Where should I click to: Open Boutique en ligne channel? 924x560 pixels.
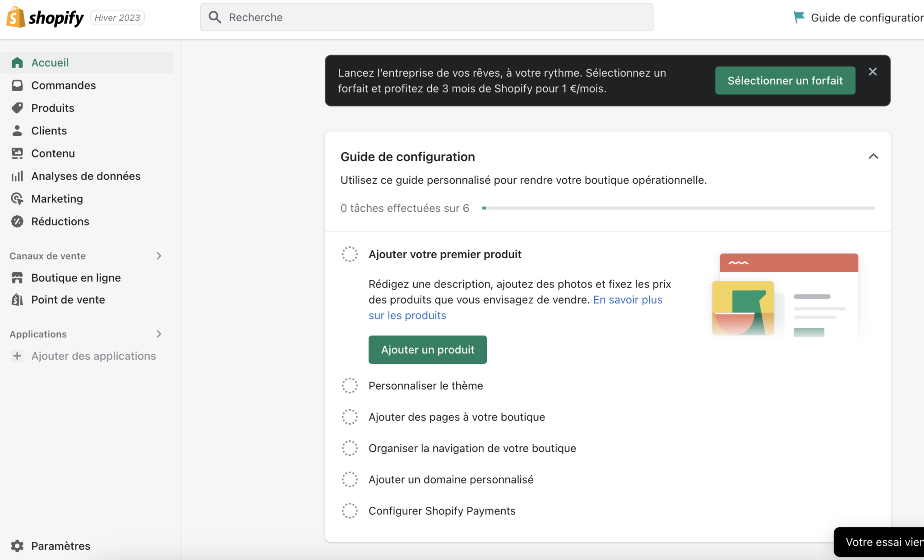point(76,278)
